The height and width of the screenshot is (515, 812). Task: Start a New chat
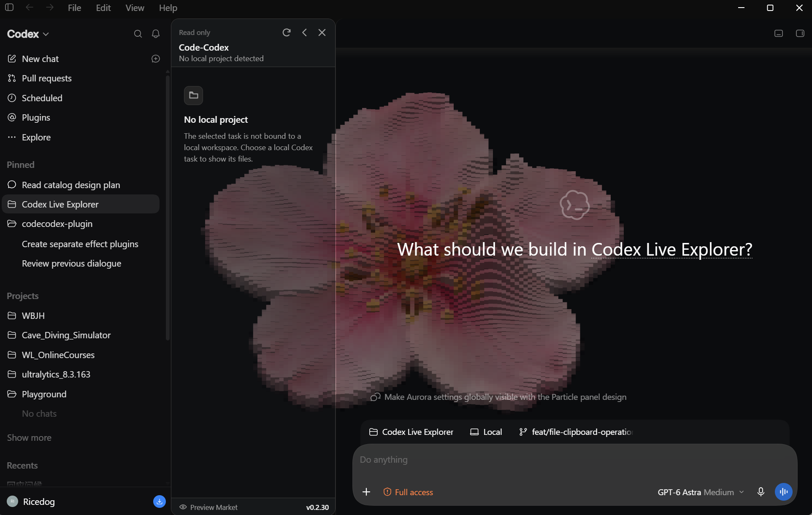click(x=40, y=59)
